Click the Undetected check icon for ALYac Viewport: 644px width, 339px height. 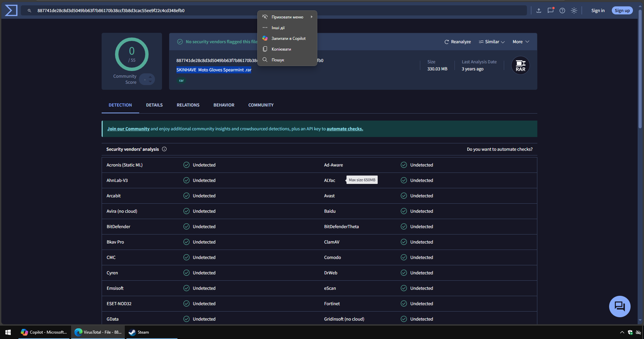(404, 180)
